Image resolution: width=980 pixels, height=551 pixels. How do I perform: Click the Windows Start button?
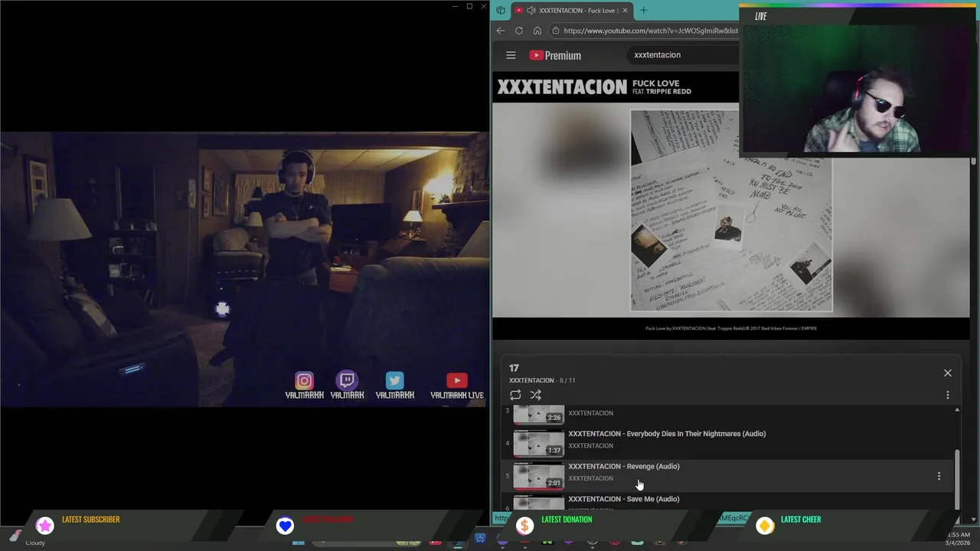[299, 543]
